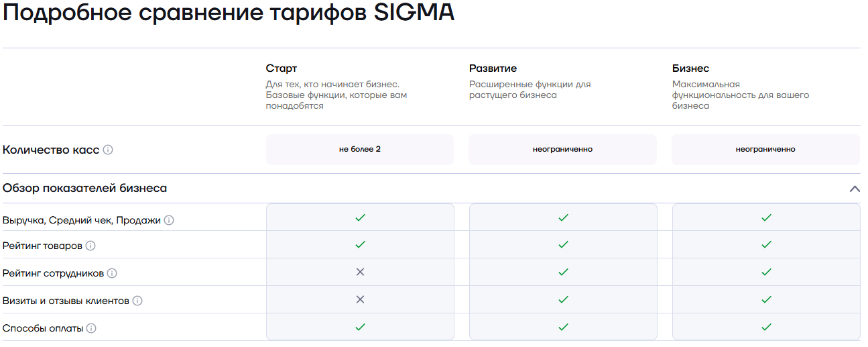Click the Количество касс row label
The width and height of the screenshot is (868, 347).
(51, 150)
